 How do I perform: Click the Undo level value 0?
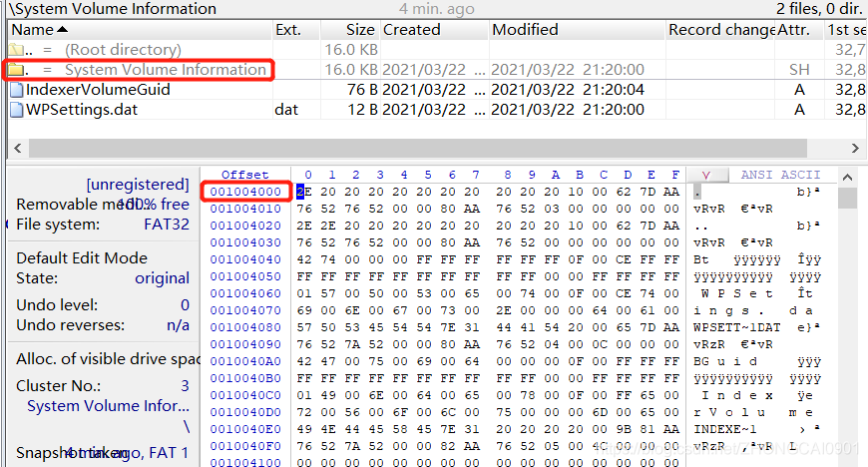coord(185,305)
